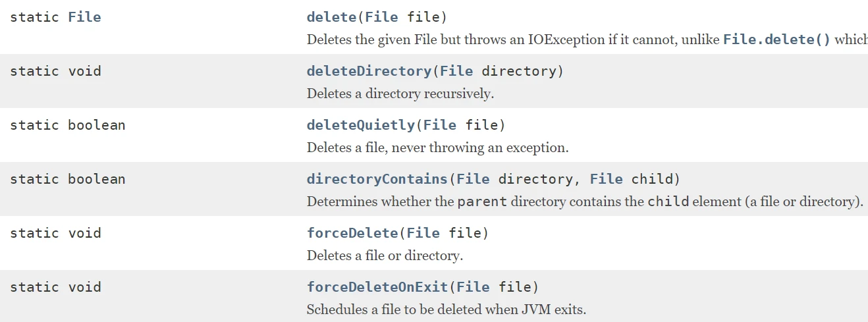Click File type before 'directory' in directoryContains
The width and height of the screenshot is (868, 322).
click(473, 179)
